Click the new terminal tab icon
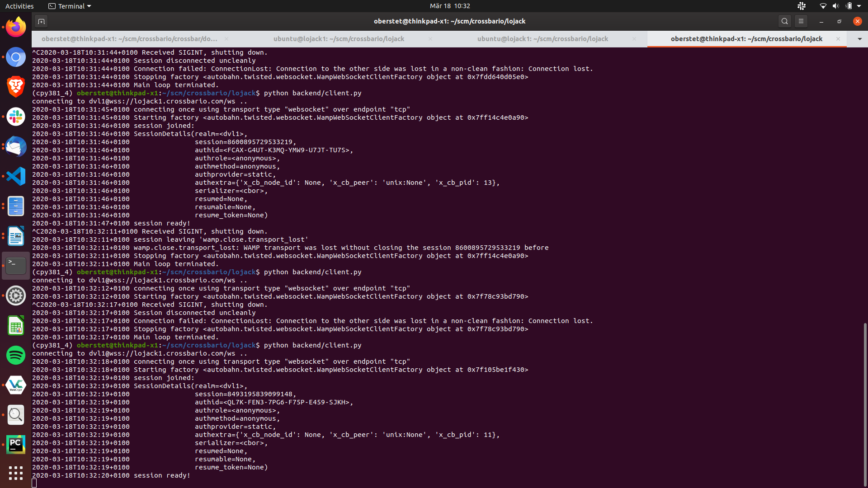This screenshot has width=868, height=488. coord(41,21)
